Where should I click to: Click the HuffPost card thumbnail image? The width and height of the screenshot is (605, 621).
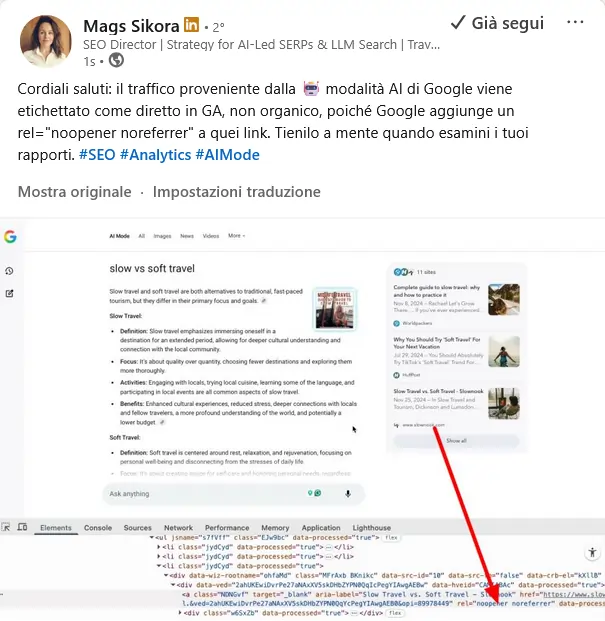pos(504,351)
